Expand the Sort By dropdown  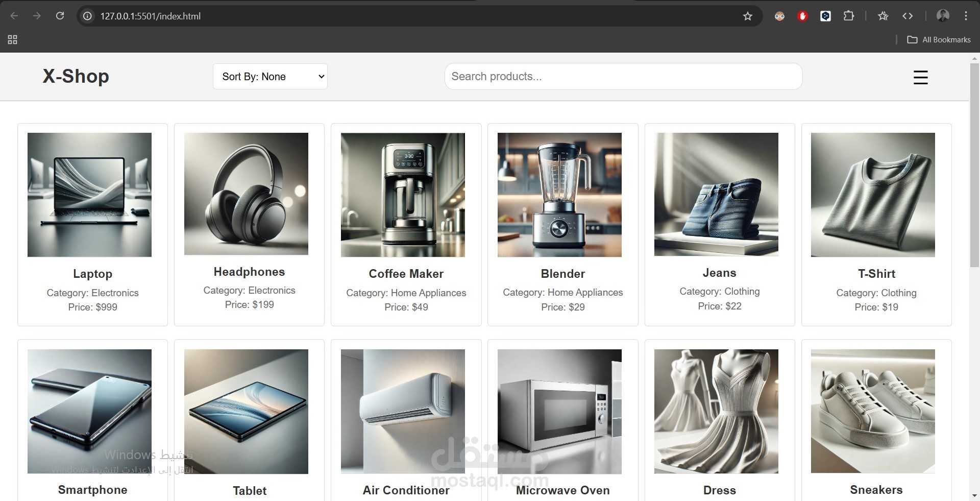pyautogui.click(x=270, y=77)
